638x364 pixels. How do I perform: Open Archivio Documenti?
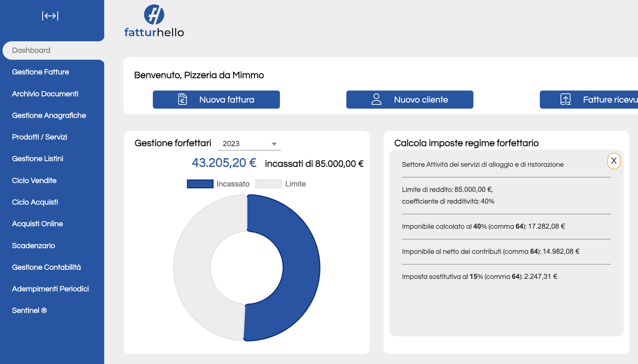coord(45,94)
